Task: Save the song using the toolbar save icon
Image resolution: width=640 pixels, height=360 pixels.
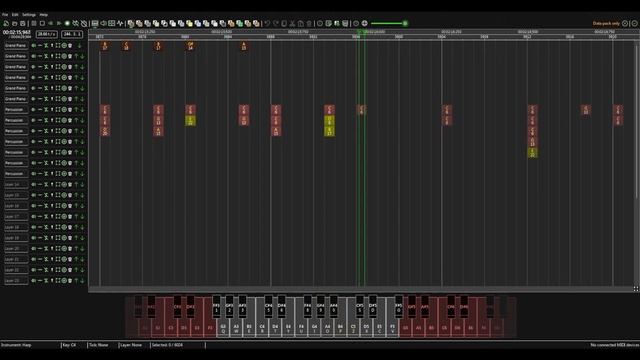Action: [22, 24]
